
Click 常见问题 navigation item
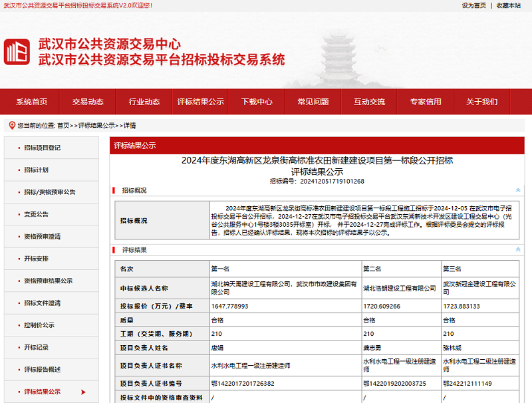click(313, 102)
